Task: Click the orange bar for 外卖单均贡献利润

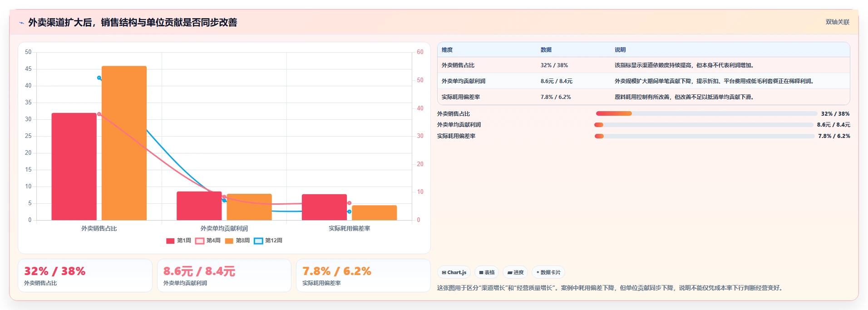Action: (x=249, y=207)
